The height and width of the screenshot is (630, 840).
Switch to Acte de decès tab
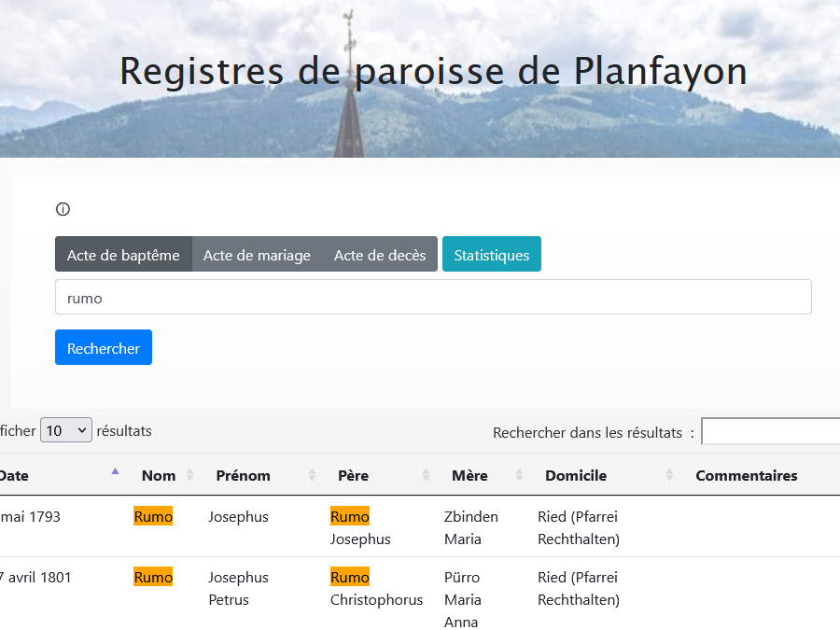click(x=380, y=255)
